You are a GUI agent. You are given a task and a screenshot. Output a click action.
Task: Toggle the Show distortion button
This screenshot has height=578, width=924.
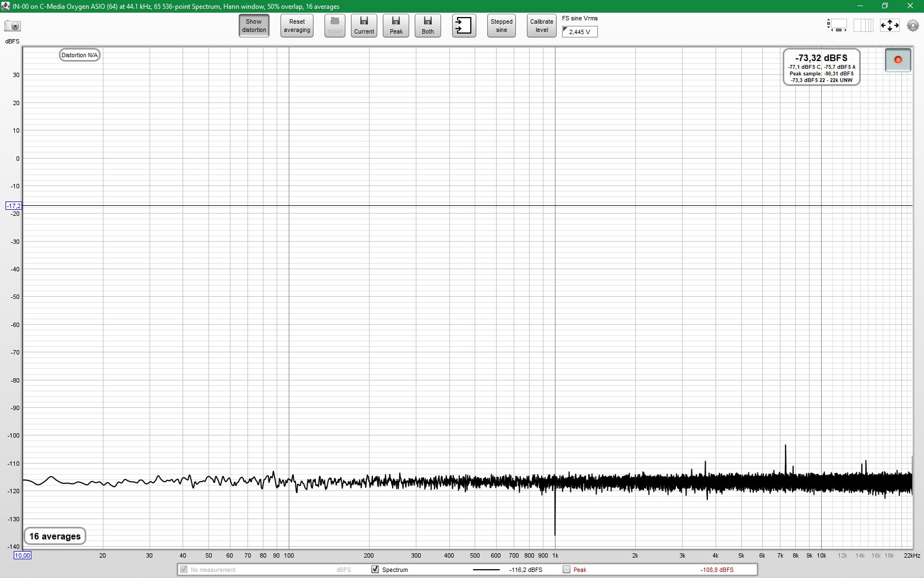click(x=254, y=26)
